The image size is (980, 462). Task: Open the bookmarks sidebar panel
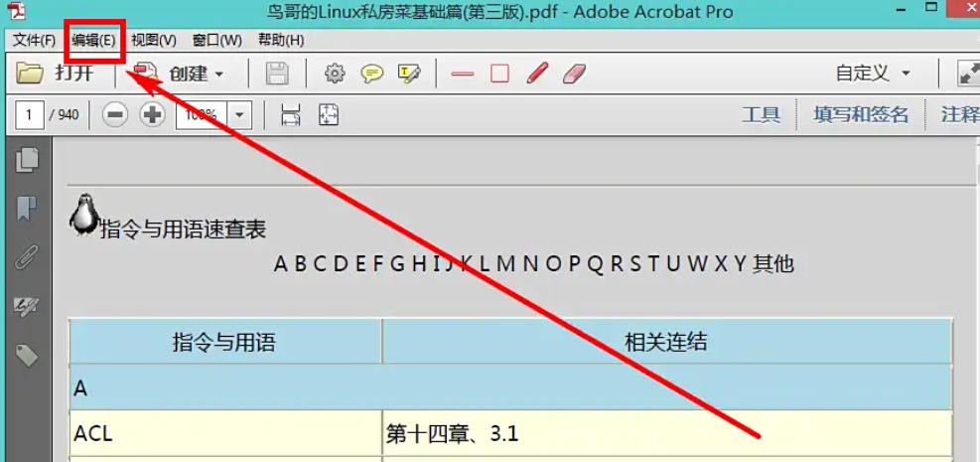click(x=27, y=209)
